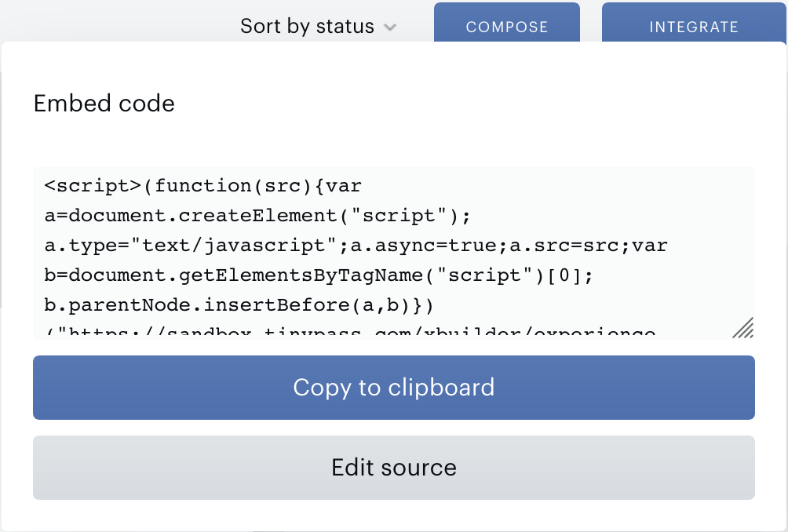
Task: Click the chevron arrow beside Sort by status
Action: 390,27
